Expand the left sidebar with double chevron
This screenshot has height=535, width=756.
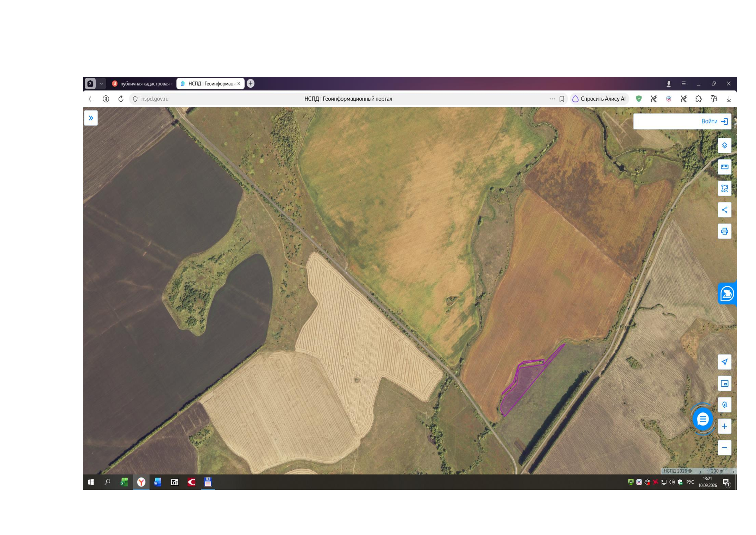coord(91,118)
